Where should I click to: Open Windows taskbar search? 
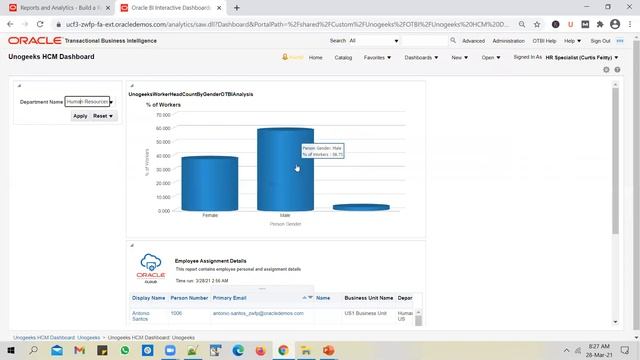(34, 350)
